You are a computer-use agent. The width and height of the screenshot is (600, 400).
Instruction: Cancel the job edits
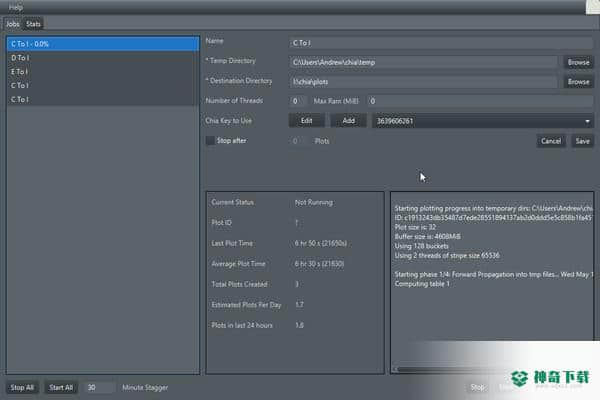point(551,141)
